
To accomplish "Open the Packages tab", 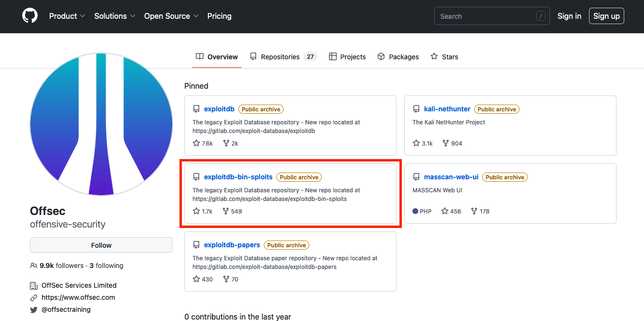I will [x=398, y=57].
